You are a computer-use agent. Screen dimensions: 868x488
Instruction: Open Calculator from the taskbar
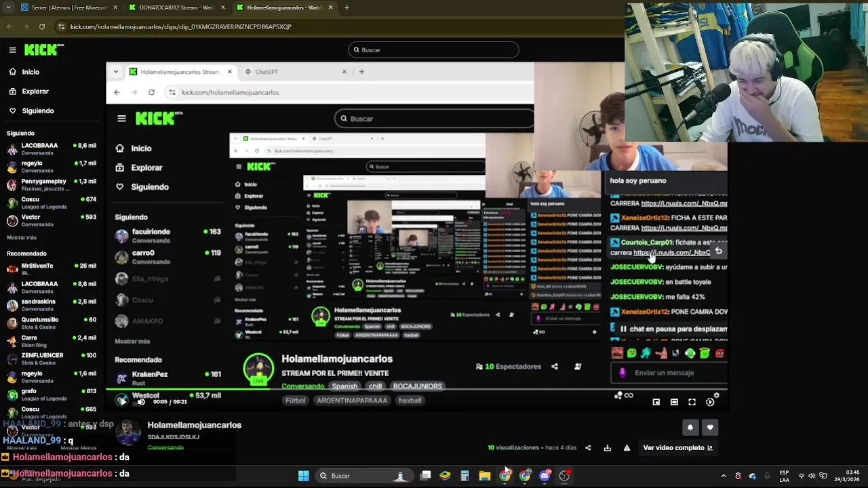coord(465,476)
